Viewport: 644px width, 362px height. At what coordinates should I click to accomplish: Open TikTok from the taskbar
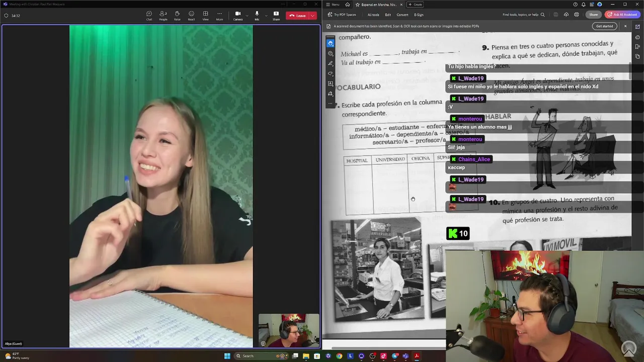point(383,356)
